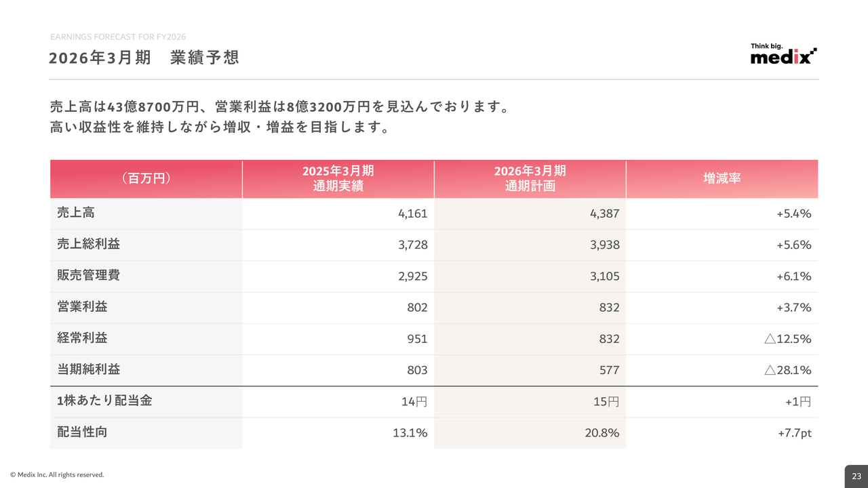The width and height of the screenshot is (868, 488).
Task: Select the 配当性向 row label
Action: [x=82, y=432]
